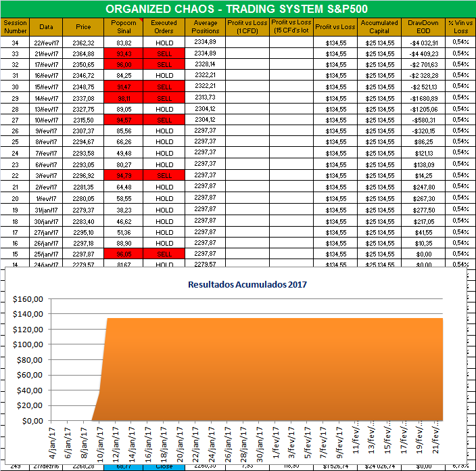Click the Profit vs Loss (1 CFD) header
Viewport: 476px width, 471px height.
[247, 27]
